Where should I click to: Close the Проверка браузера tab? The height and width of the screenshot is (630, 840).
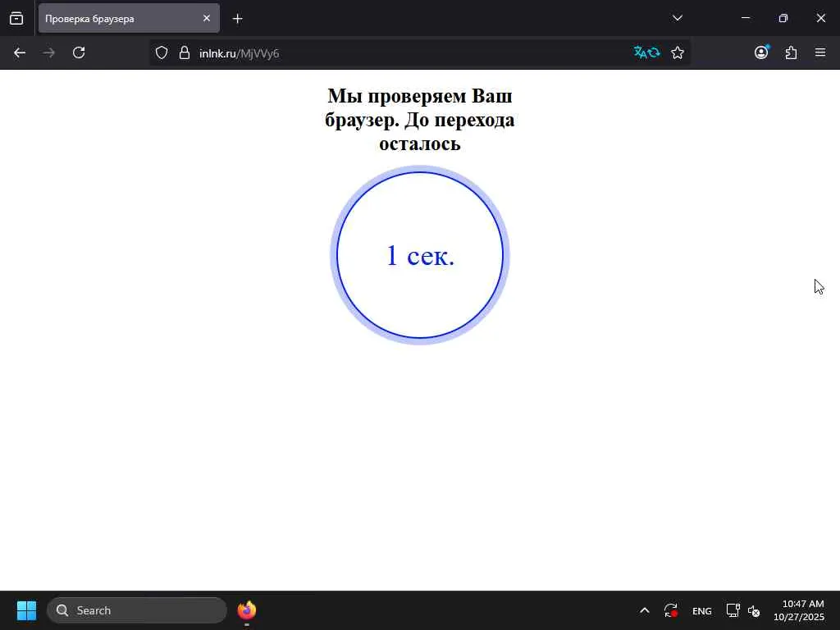206,18
